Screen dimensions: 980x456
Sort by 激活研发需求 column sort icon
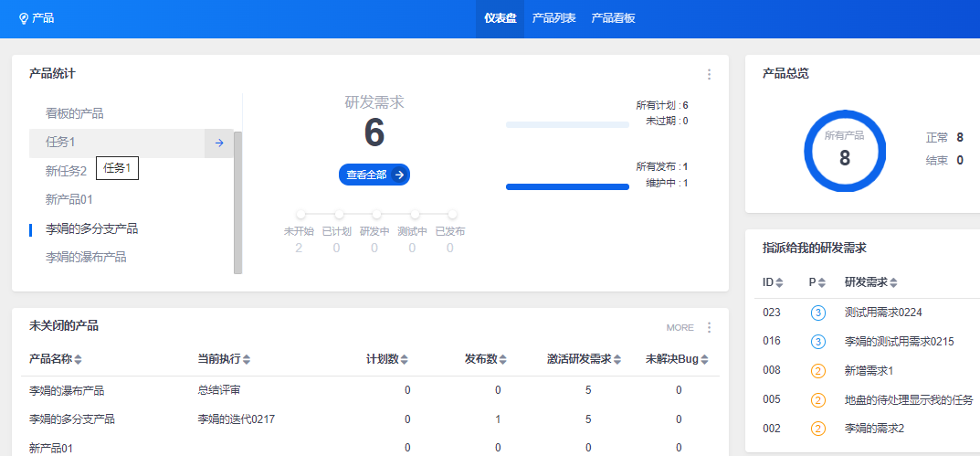pos(618,359)
